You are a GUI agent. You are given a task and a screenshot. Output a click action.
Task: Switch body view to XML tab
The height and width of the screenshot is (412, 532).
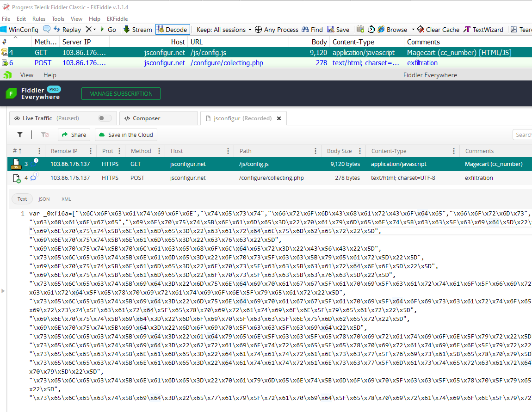point(66,199)
